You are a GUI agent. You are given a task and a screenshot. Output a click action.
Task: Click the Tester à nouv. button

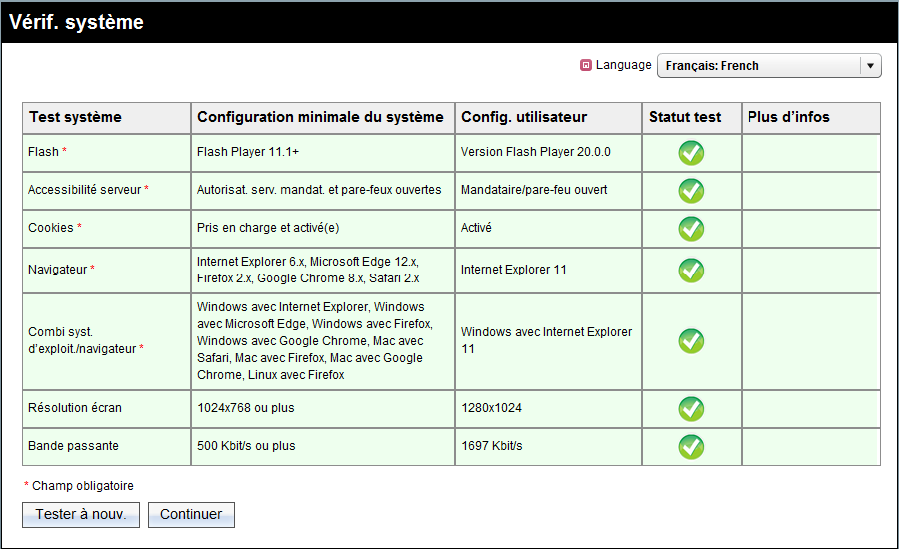pos(81,515)
